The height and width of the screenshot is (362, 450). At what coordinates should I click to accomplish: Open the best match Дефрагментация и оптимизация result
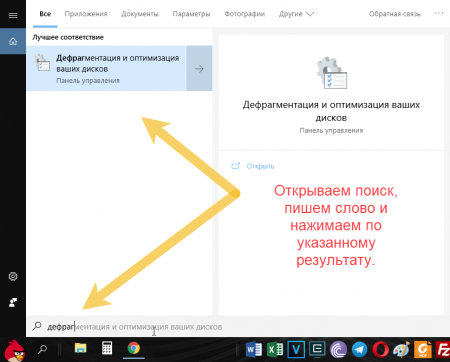(106, 68)
